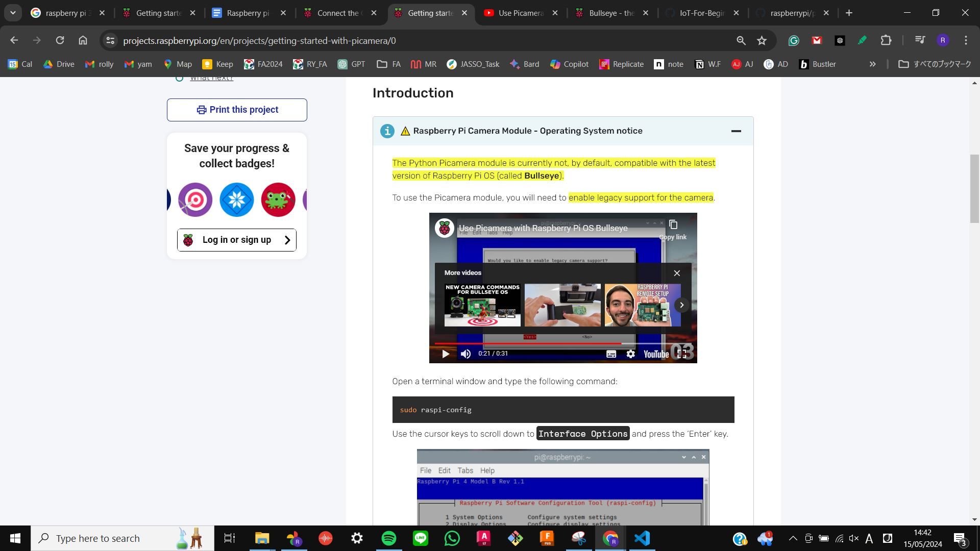Click the page vertical scrollbar thumb
The image size is (980, 551).
pyautogui.click(x=974, y=189)
